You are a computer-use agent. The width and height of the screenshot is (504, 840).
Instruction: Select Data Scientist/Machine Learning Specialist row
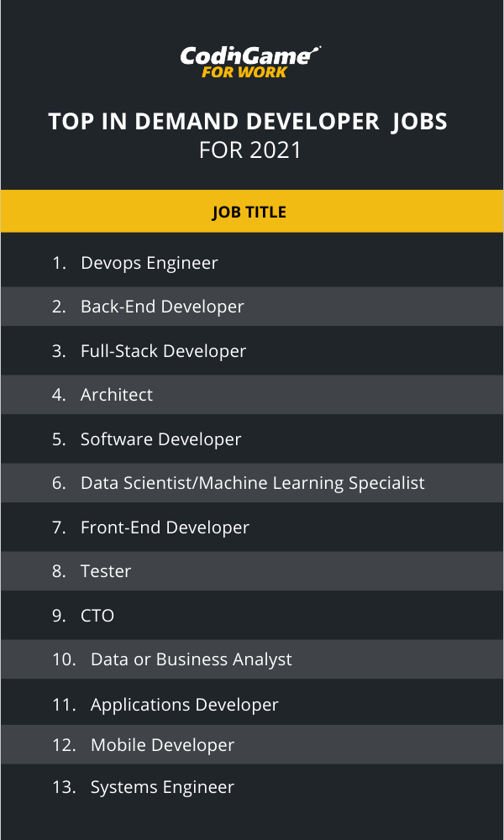[252, 483]
